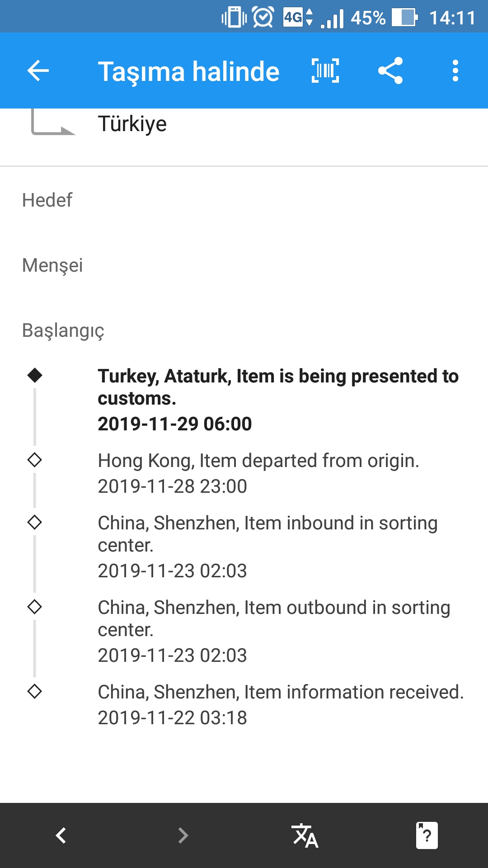Go to the next item with the bottom right chevron
The image size is (488, 868).
pyautogui.click(x=183, y=835)
